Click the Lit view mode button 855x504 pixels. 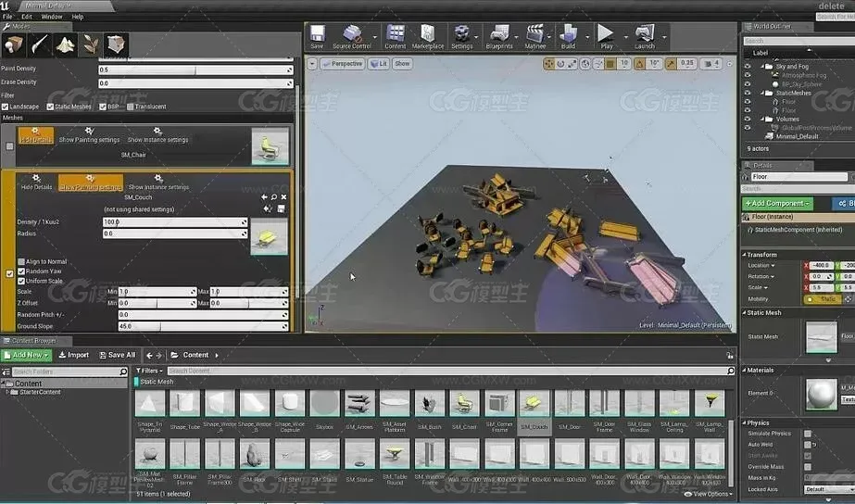click(x=379, y=64)
